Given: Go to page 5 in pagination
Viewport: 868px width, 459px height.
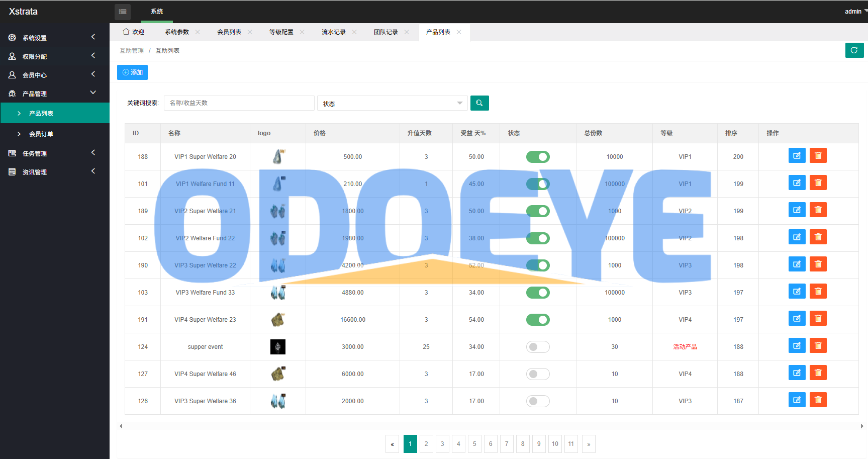Looking at the screenshot, I should [474, 444].
